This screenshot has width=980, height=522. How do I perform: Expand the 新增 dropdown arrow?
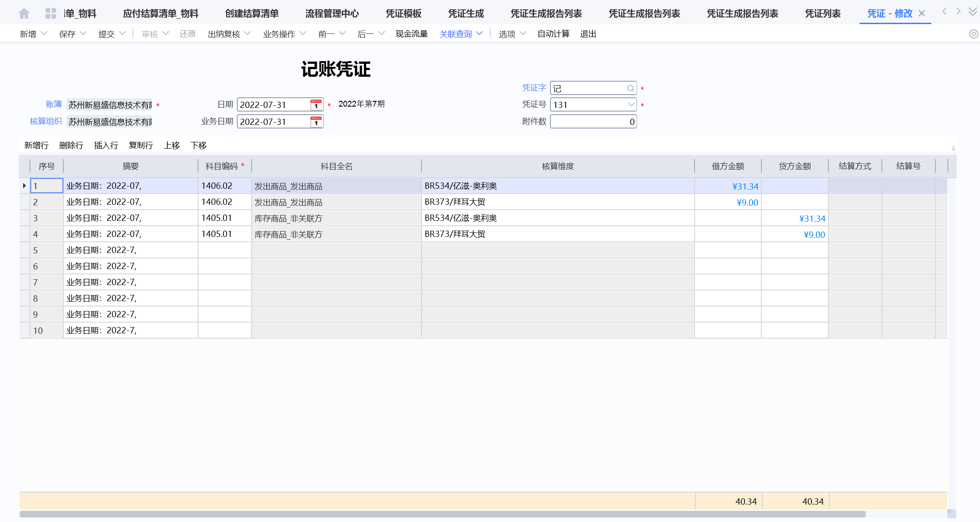click(x=44, y=33)
